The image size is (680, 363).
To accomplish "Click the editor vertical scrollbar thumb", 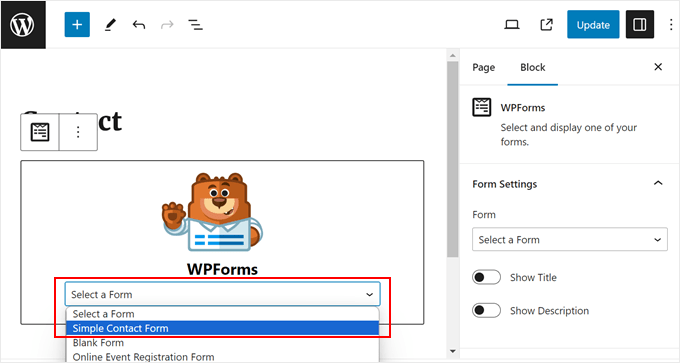I will click(x=453, y=159).
